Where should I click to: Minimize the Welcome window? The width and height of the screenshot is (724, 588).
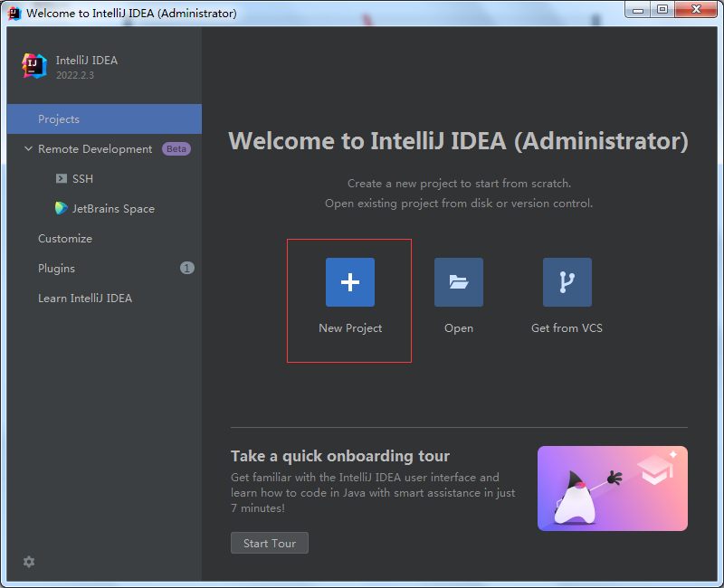click(x=638, y=9)
